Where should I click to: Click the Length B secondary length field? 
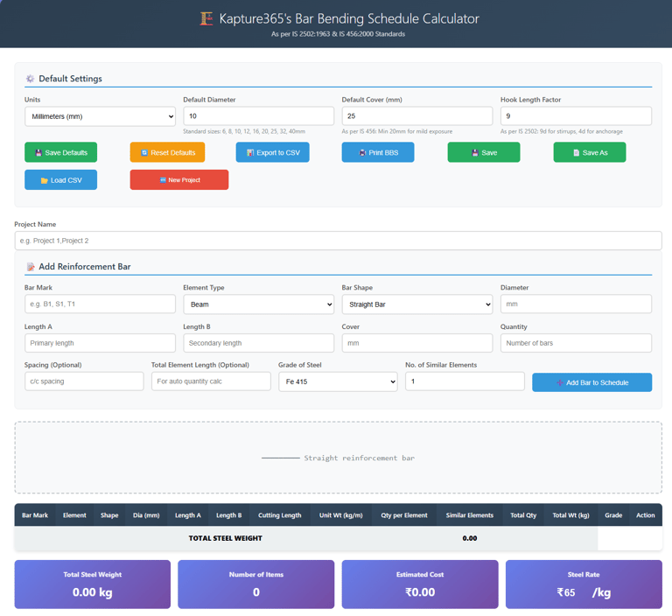pos(258,343)
